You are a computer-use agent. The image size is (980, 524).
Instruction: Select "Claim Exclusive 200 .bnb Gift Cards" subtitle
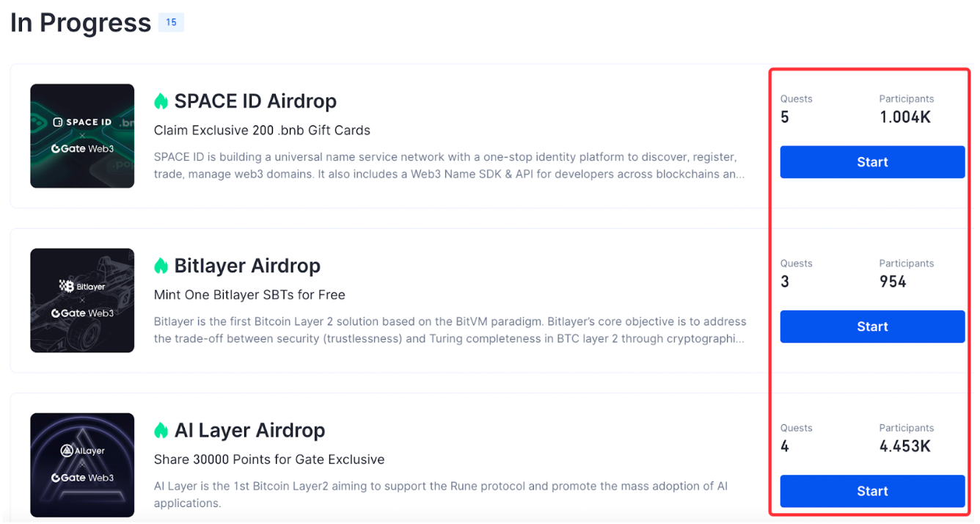click(262, 131)
